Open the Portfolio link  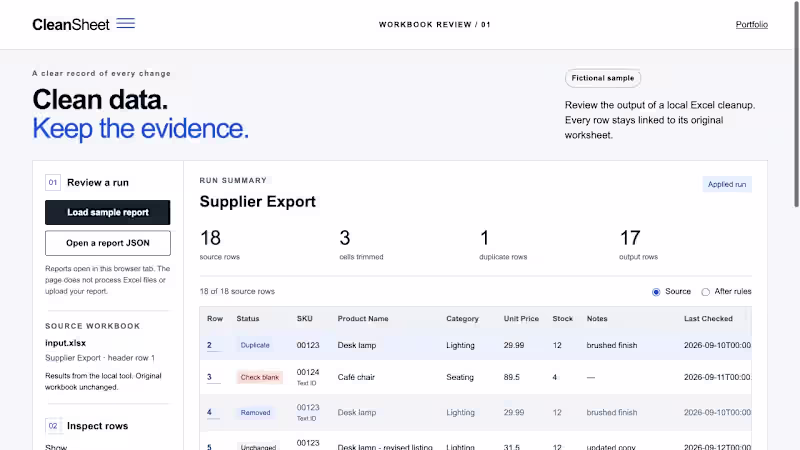click(752, 24)
